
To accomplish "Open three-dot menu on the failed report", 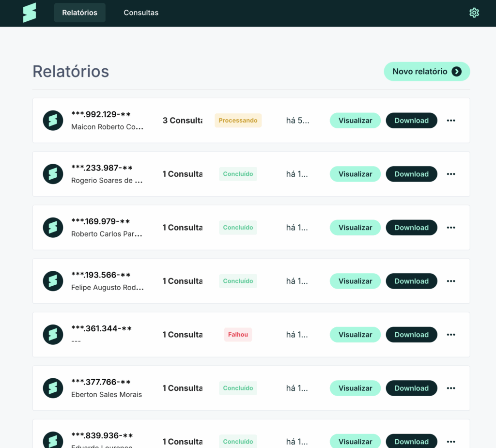I will [451, 335].
